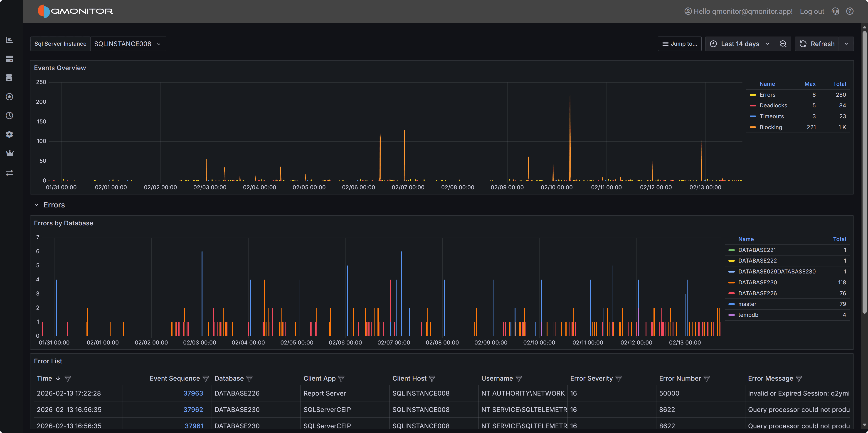
Task: Select Log out in the top bar
Action: tap(812, 11)
